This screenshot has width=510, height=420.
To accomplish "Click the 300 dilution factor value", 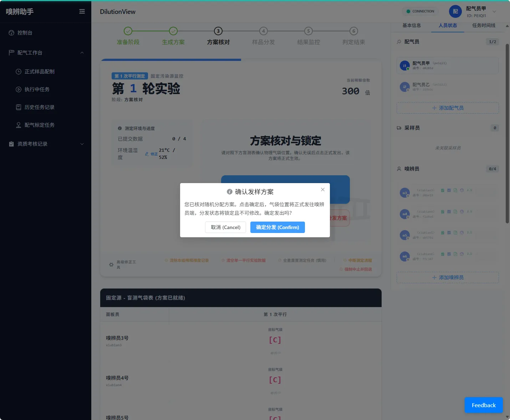I will pyautogui.click(x=351, y=91).
